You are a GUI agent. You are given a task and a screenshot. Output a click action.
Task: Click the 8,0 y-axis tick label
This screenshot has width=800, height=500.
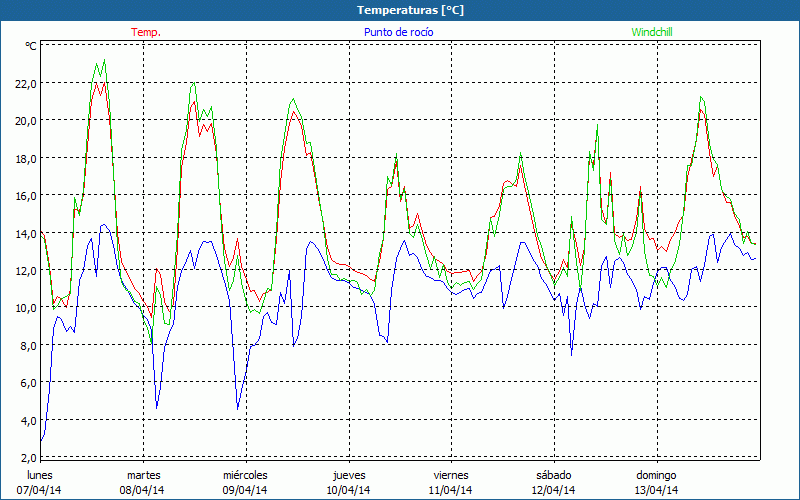point(27,346)
